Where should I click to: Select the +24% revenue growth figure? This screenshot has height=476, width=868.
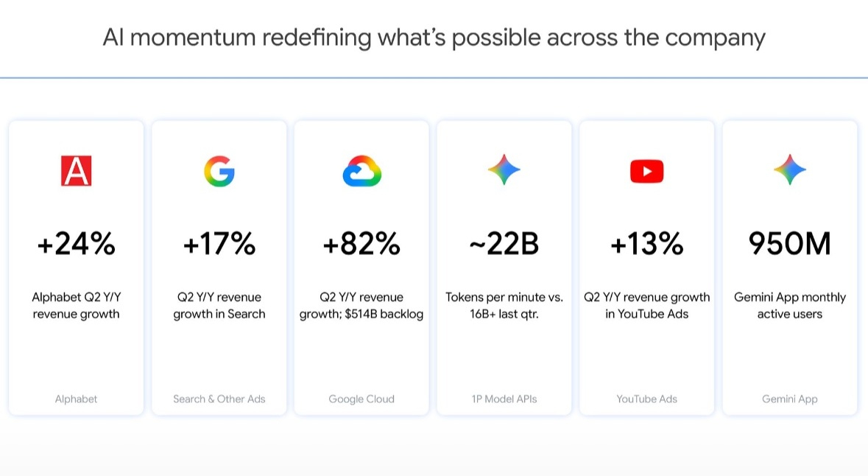76,243
